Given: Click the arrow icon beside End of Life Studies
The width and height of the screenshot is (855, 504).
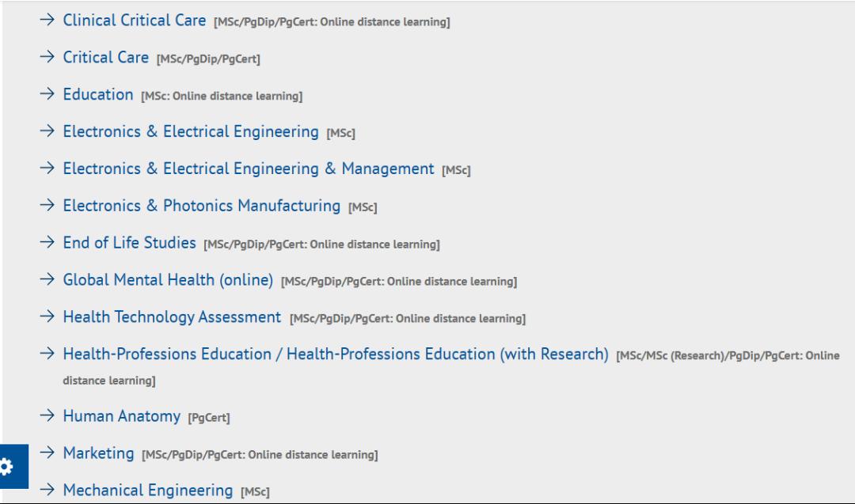Looking at the screenshot, I should coord(48,243).
